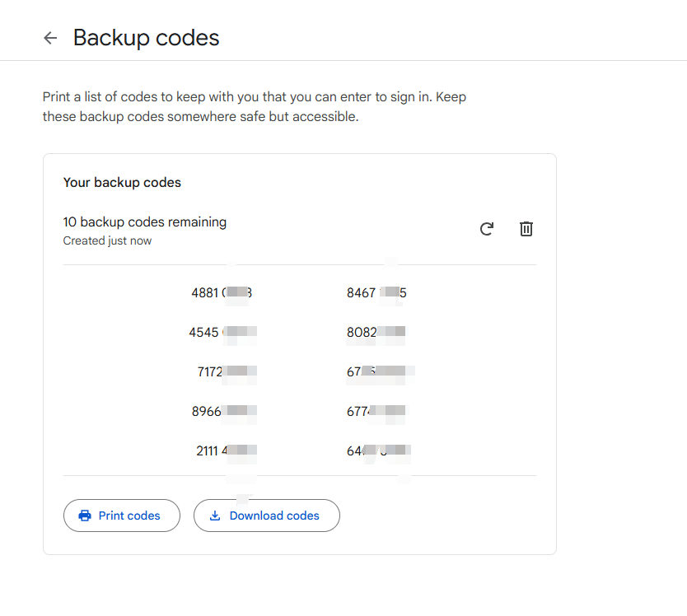This screenshot has width=687, height=616.
Task: Click the description paragraph about printing codes
Action: (255, 107)
